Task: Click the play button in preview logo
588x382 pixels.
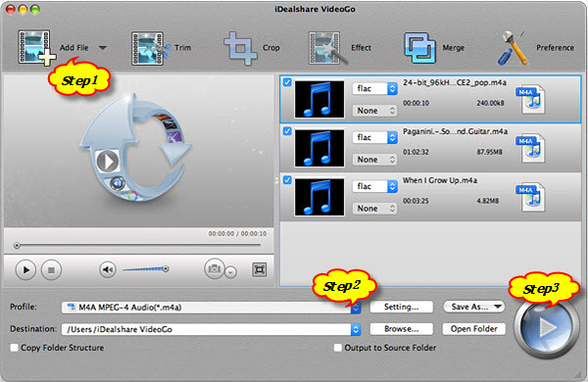Action: (108, 162)
